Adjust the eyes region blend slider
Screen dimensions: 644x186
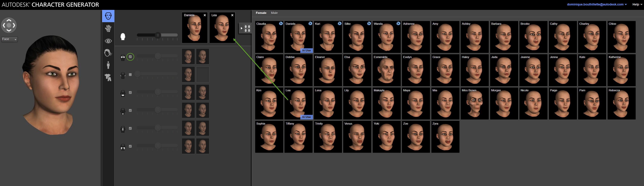click(x=157, y=56)
